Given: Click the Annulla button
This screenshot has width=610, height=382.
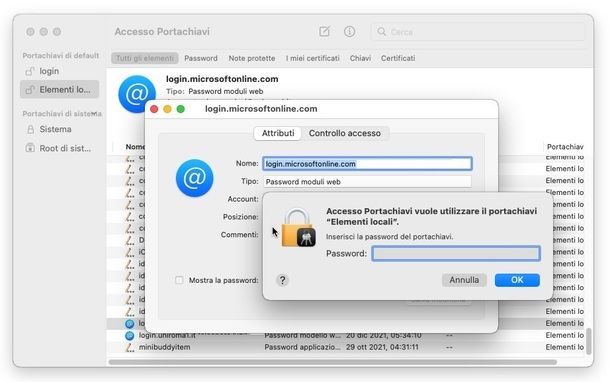Looking at the screenshot, I should [464, 280].
